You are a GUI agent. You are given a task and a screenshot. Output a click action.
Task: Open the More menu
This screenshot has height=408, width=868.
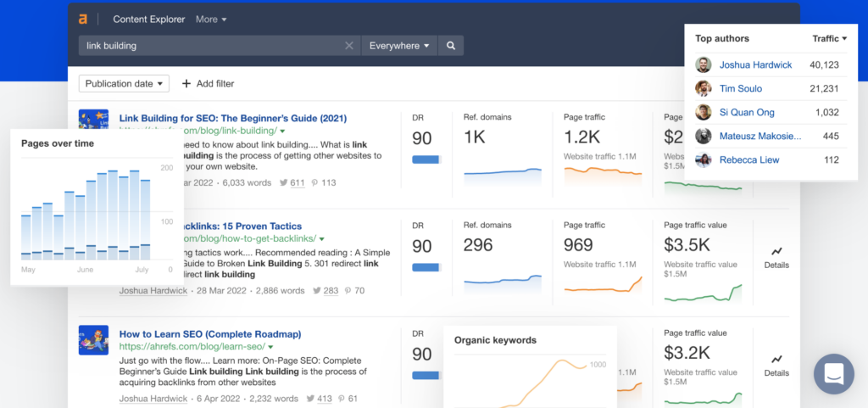pos(211,20)
